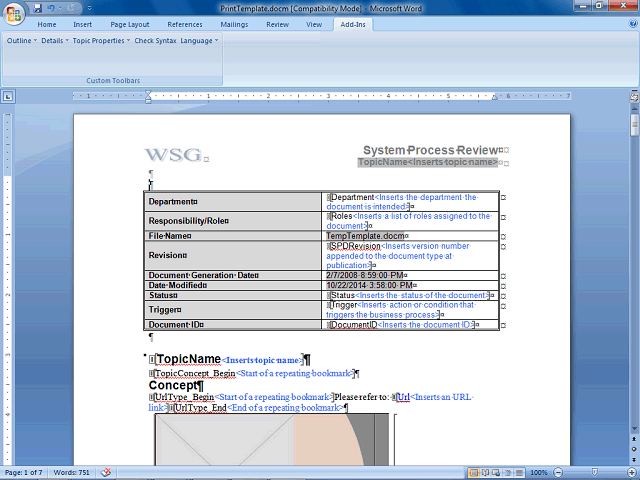Screen dimensions: 640x480
Task: Click the TempTemplate.docm file name value
Action: (365, 236)
